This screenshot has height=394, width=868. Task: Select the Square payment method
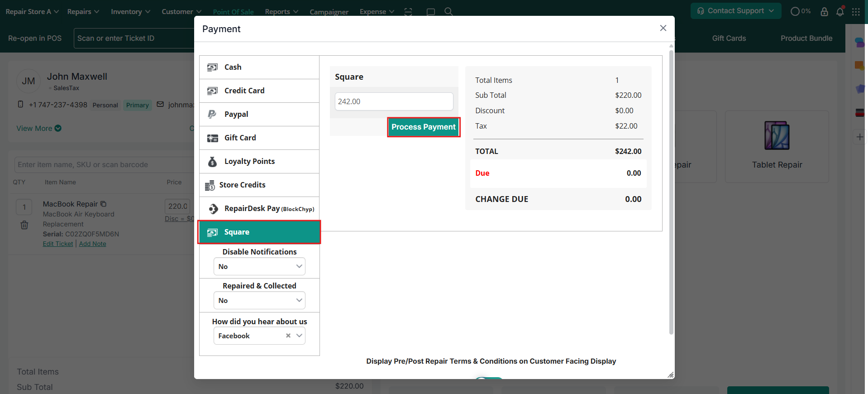[x=259, y=232]
